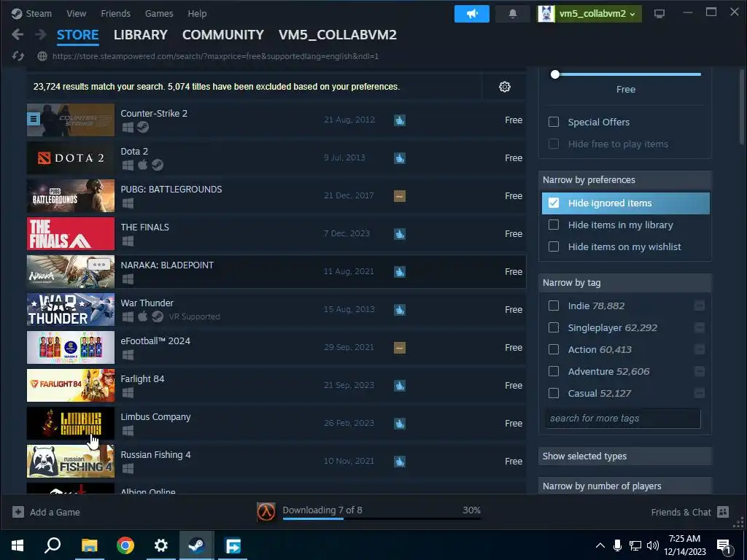
Task: Switch to the LIBRARY tab
Action: click(x=141, y=35)
